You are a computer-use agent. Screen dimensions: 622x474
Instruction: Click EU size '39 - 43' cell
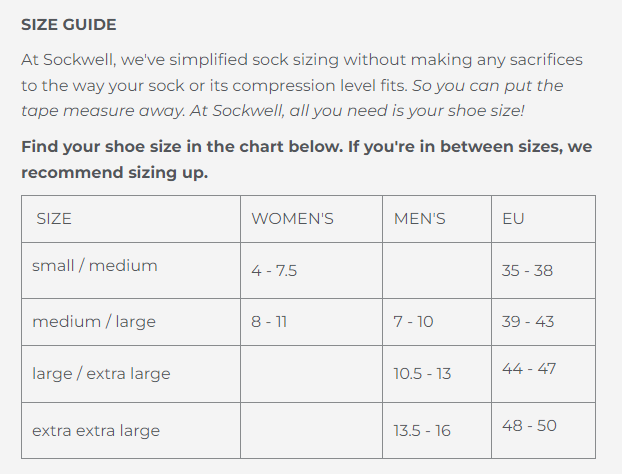[x=527, y=322]
